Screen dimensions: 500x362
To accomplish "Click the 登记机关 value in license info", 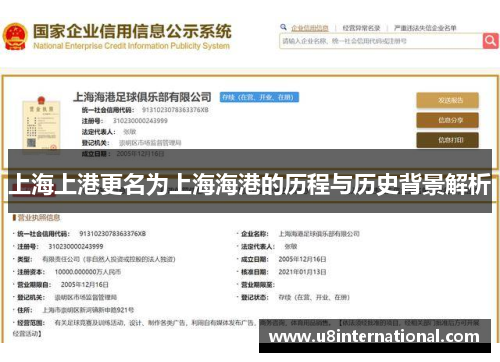I will point(86,297).
